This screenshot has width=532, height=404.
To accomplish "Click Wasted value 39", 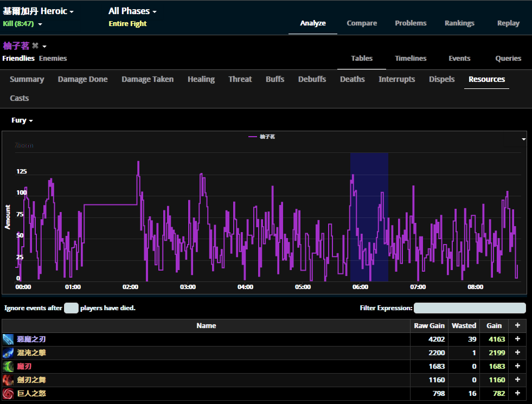I will 472,339.
